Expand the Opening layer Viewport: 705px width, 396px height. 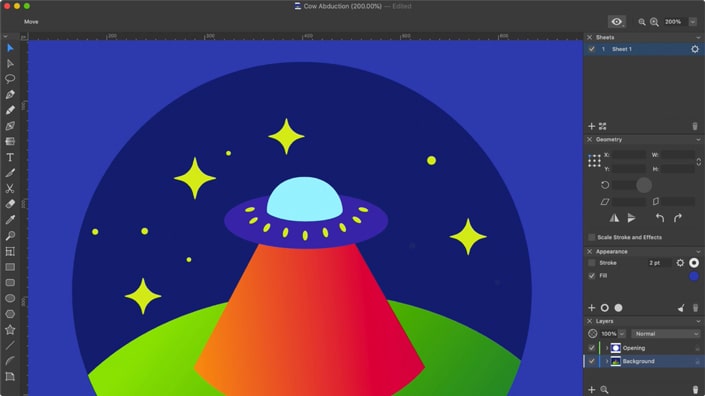(607, 348)
